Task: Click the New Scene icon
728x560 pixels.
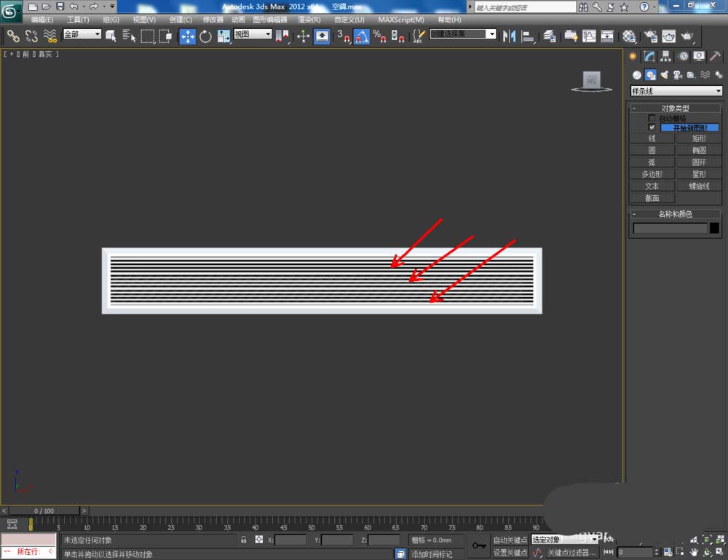Action: (33, 7)
